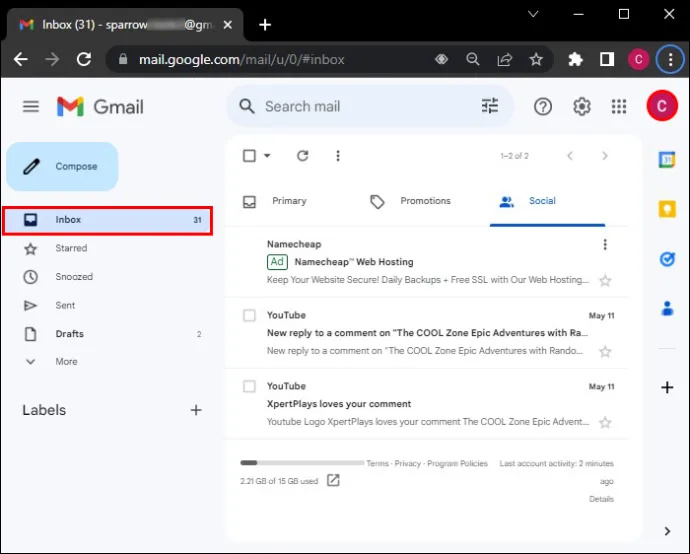Open a new browser tab
Viewport: 690px width, 554px height.
tap(265, 25)
